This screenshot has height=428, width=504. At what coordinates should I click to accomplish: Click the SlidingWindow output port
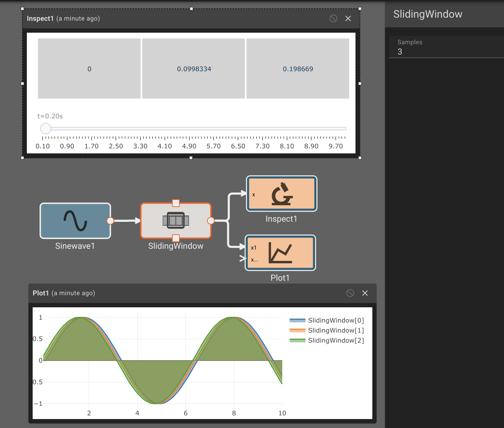pos(211,221)
